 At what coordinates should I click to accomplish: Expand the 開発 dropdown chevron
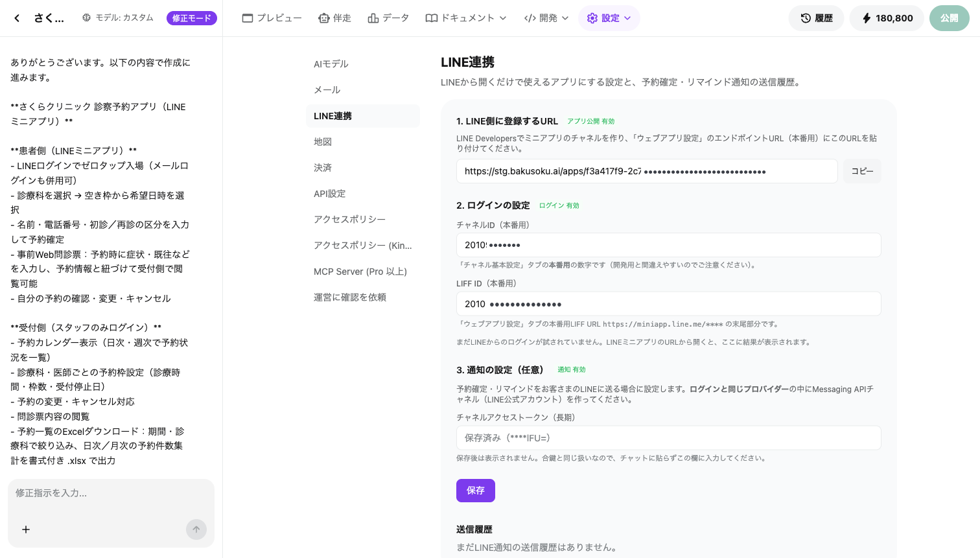point(565,18)
